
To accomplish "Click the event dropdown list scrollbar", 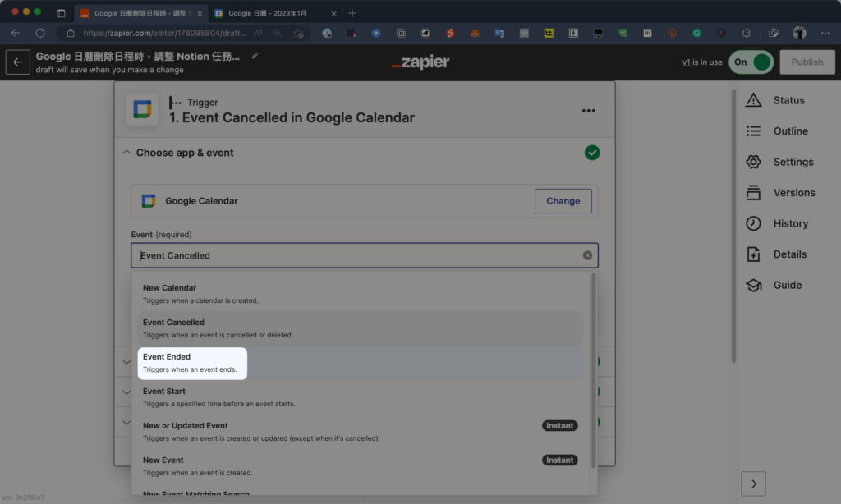I will (x=593, y=370).
